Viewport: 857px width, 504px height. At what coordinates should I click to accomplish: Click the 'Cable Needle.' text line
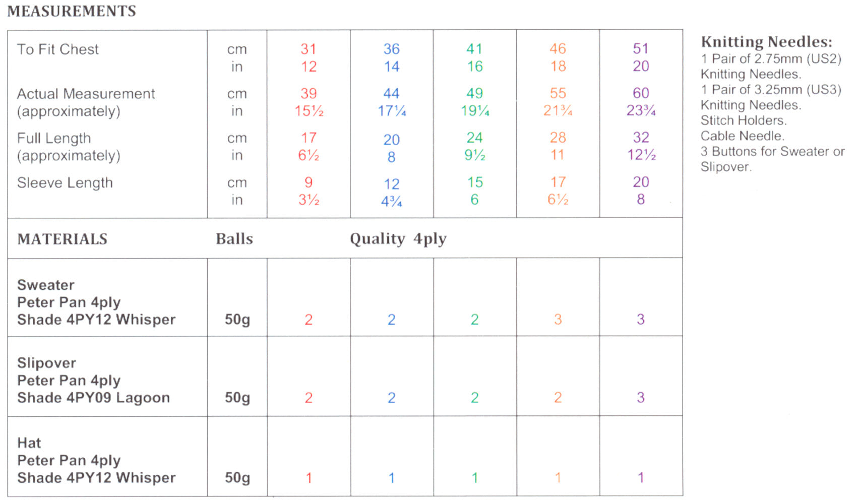click(x=742, y=136)
